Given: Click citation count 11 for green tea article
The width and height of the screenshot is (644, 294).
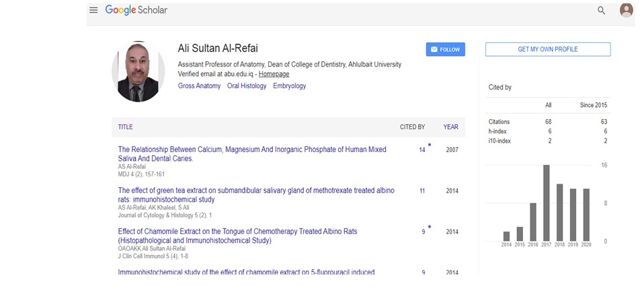Looking at the screenshot, I should 422,191.
